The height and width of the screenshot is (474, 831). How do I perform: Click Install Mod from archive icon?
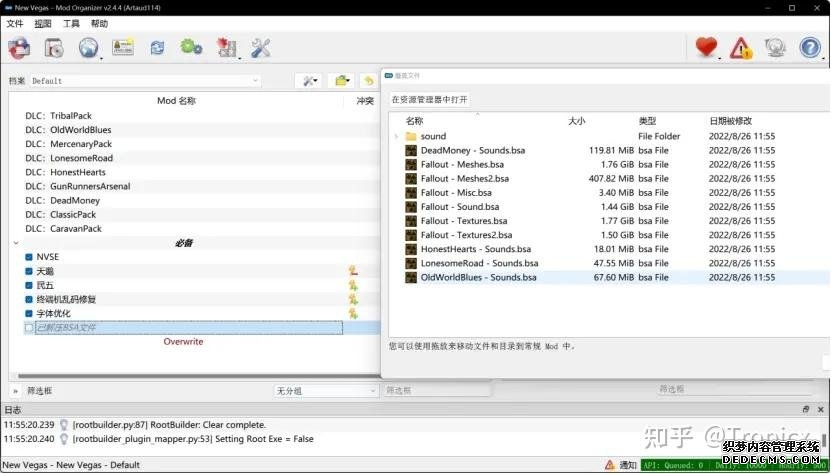[54, 47]
